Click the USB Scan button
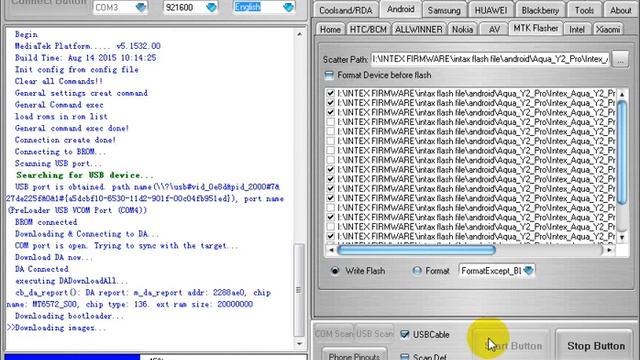This screenshot has height=360, width=640. [374, 334]
